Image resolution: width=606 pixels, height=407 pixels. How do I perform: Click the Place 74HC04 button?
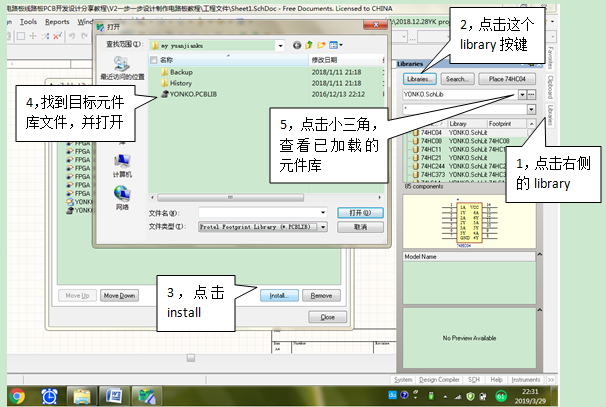click(507, 79)
